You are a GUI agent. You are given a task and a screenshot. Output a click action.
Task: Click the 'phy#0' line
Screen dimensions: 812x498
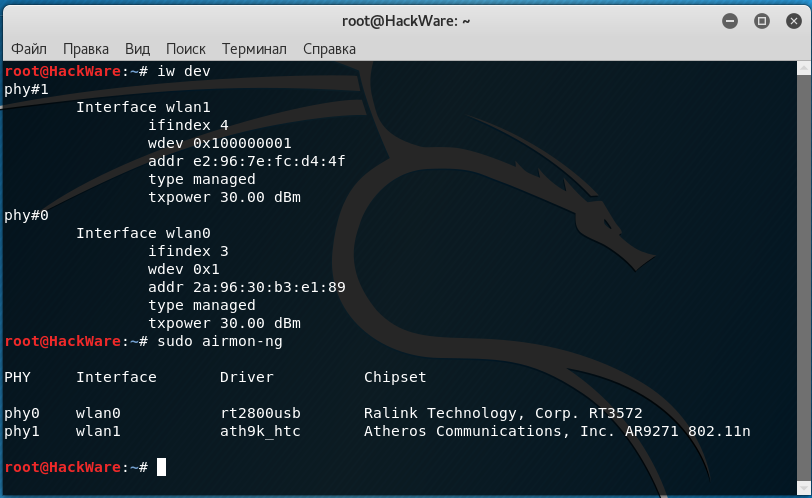point(26,215)
